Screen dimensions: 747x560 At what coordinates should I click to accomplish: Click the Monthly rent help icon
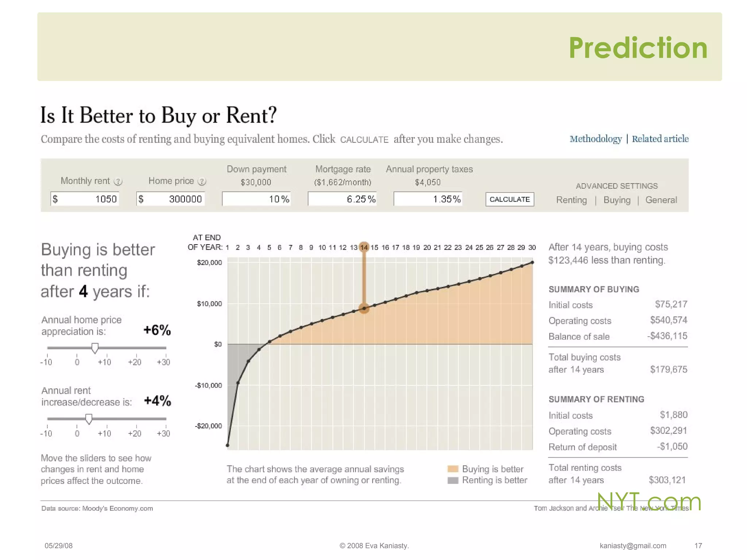[118, 182]
